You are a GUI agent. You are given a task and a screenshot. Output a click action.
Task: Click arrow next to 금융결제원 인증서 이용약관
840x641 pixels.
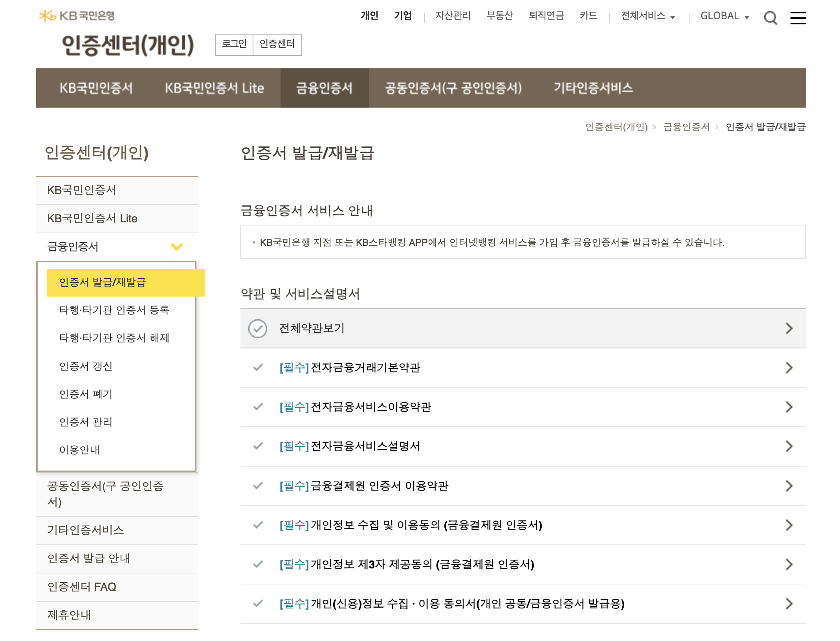(x=789, y=486)
